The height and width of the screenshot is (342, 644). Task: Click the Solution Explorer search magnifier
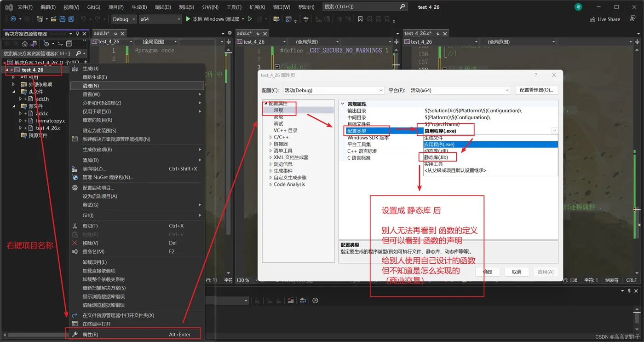(78, 53)
